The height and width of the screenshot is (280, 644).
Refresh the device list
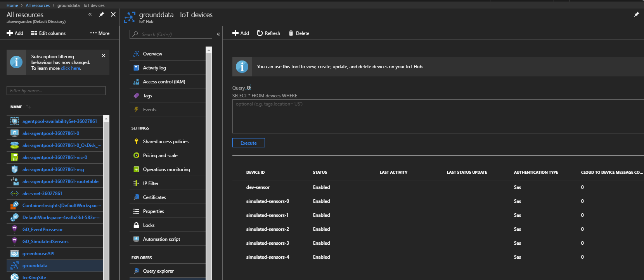(x=268, y=33)
